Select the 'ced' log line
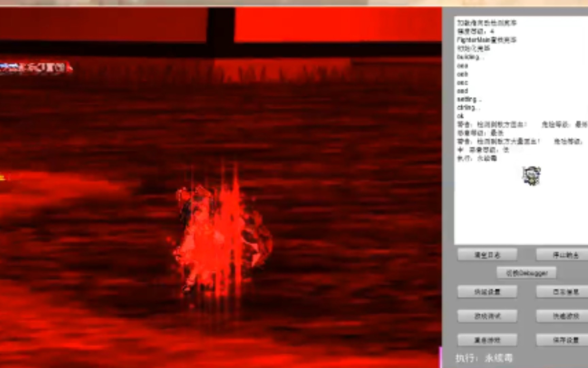The width and height of the screenshot is (588, 368). 462,91
